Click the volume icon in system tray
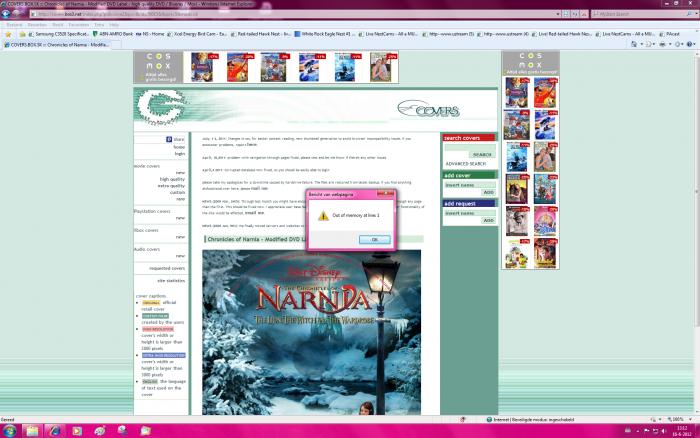Viewport: 700px width, 438px height. point(664,431)
